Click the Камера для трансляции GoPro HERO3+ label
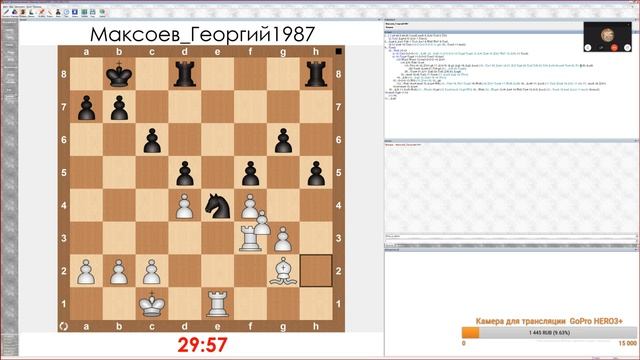 549,321
